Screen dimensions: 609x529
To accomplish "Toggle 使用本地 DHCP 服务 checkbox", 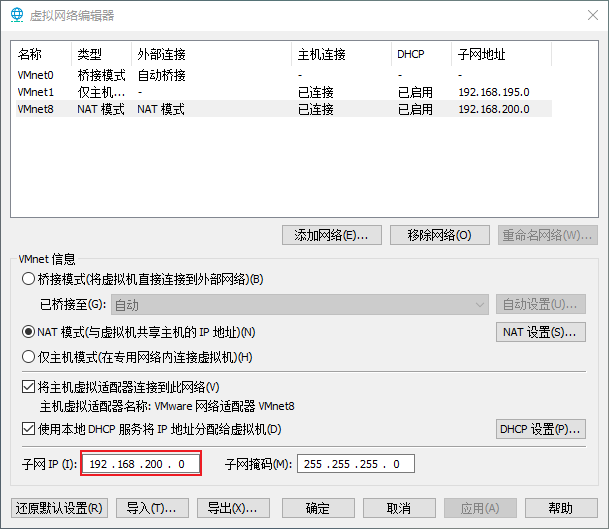I will click(x=28, y=429).
